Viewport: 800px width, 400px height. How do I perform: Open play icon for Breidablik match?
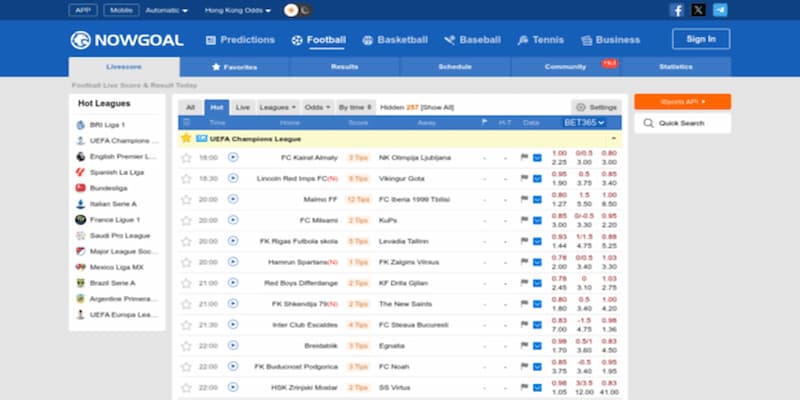tap(233, 345)
